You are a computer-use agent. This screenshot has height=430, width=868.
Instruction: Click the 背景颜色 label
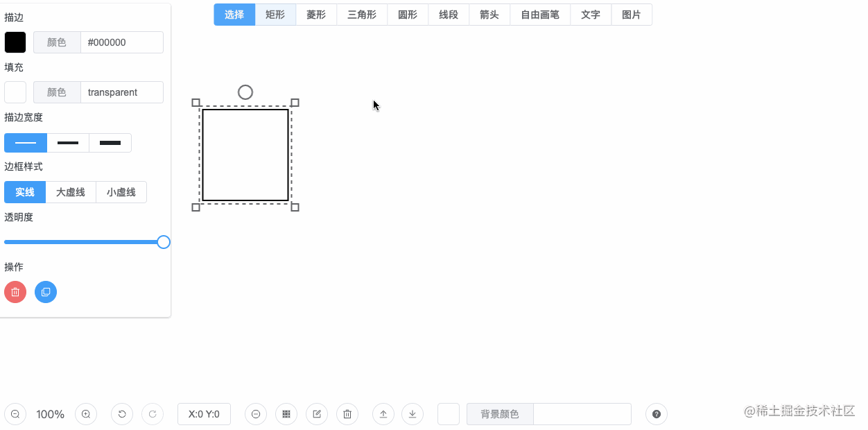point(500,414)
